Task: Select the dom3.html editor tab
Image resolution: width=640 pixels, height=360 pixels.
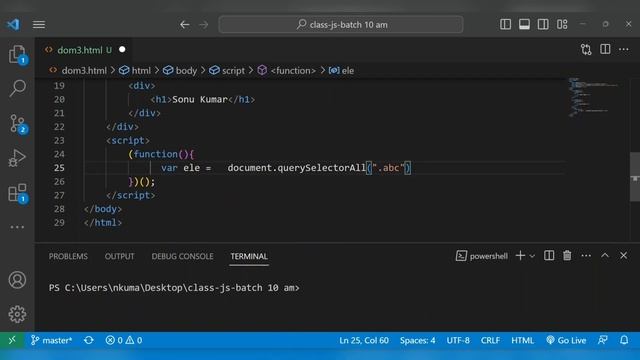Action: coord(84,50)
